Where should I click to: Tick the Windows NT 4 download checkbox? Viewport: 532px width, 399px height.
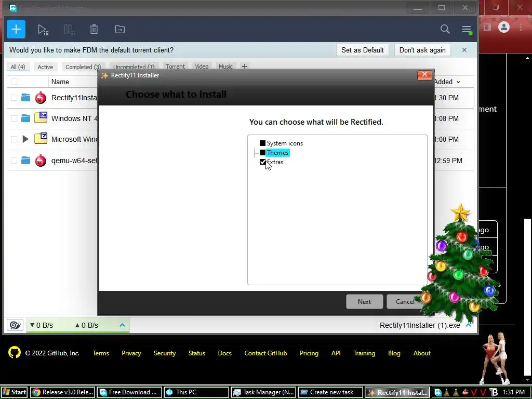[14, 118]
